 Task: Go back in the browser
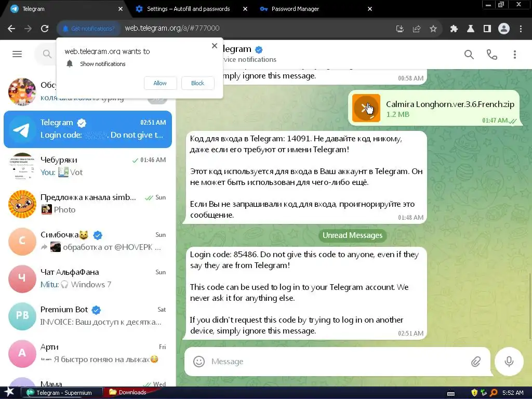[x=11, y=29]
